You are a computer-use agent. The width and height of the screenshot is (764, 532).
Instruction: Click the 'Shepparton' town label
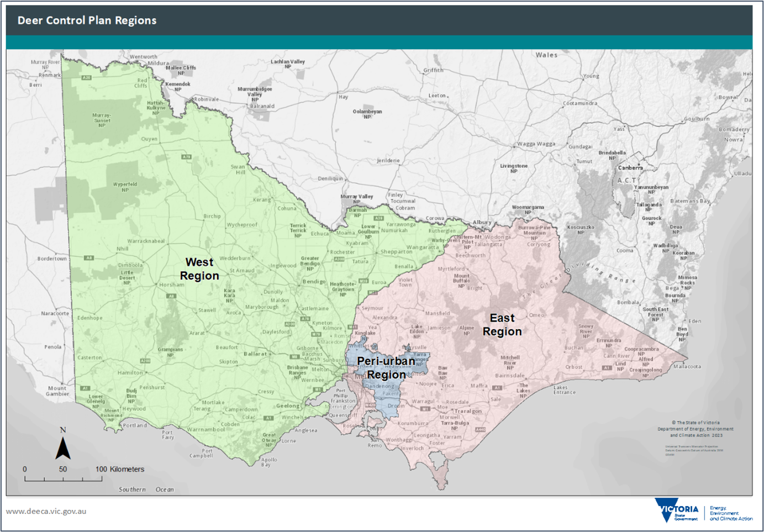[396, 252]
